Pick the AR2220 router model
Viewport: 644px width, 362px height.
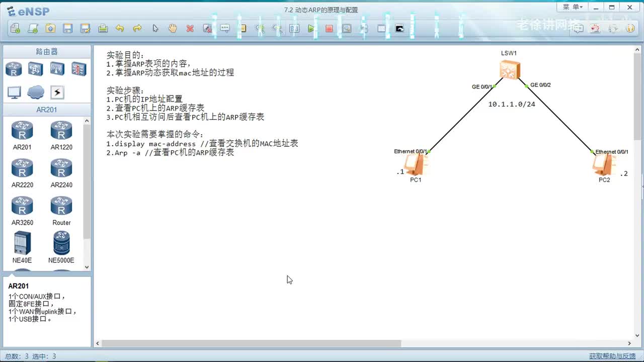pyautogui.click(x=22, y=173)
